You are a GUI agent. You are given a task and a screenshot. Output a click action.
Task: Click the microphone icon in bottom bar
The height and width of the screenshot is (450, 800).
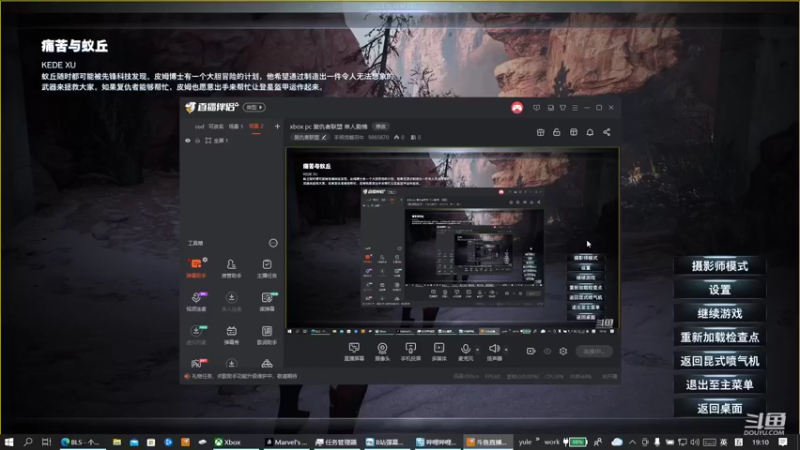(x=465, y=349)
